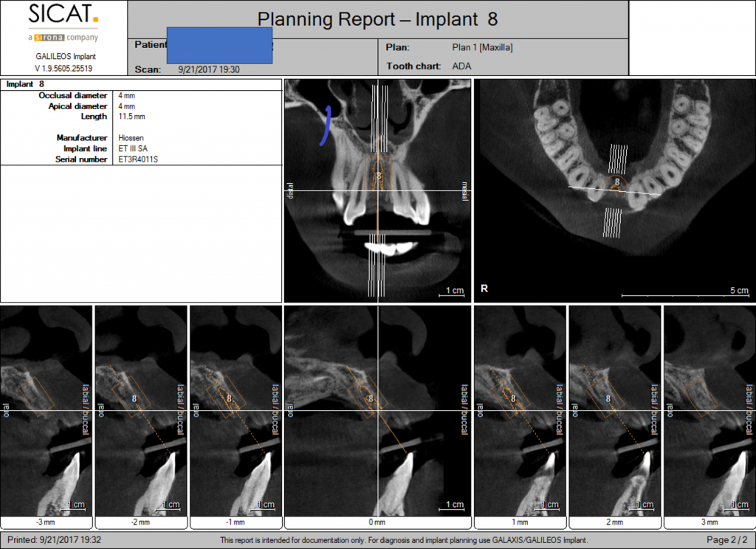Select the Manufacturer Hiossen entry
756x549 pixels.
(133, 137)
